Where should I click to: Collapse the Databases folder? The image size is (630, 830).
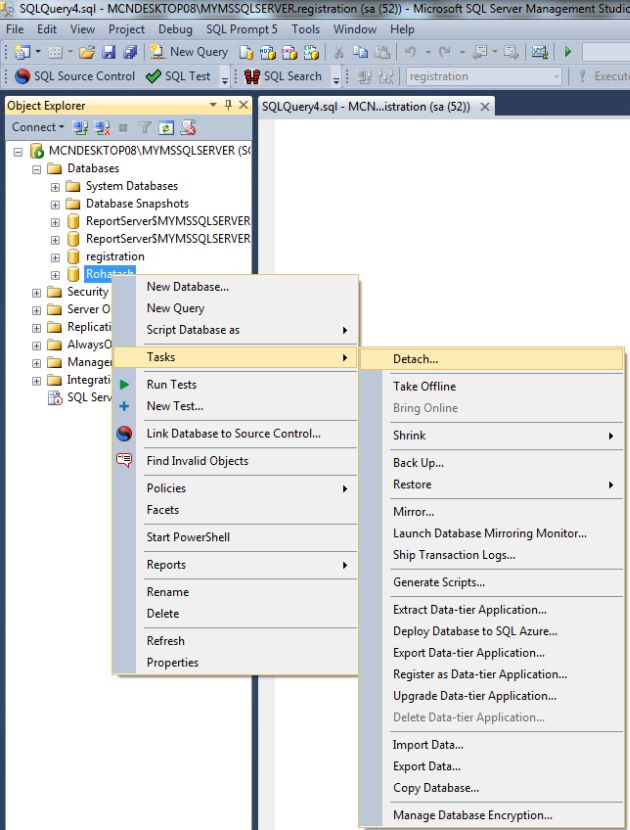pos(37,170)
